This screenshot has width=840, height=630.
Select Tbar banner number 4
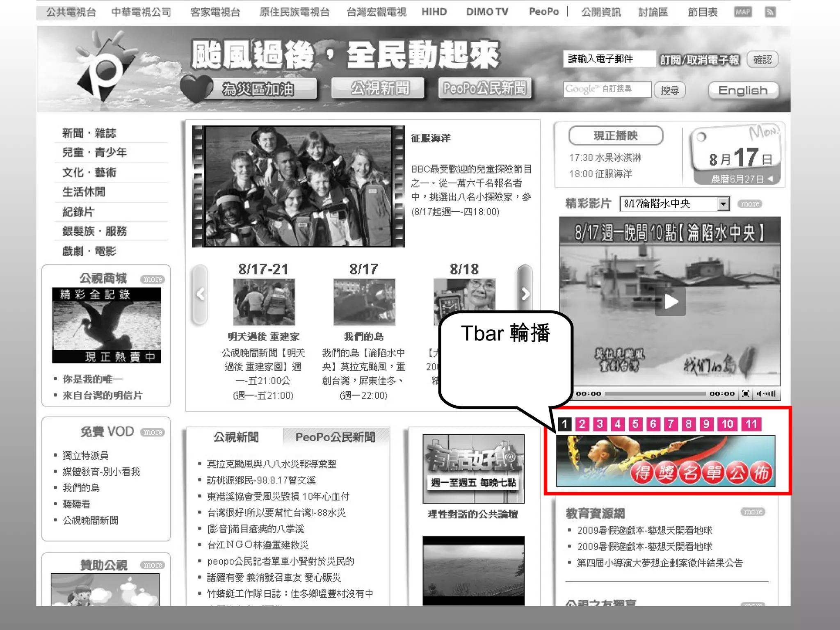[617, 424]
